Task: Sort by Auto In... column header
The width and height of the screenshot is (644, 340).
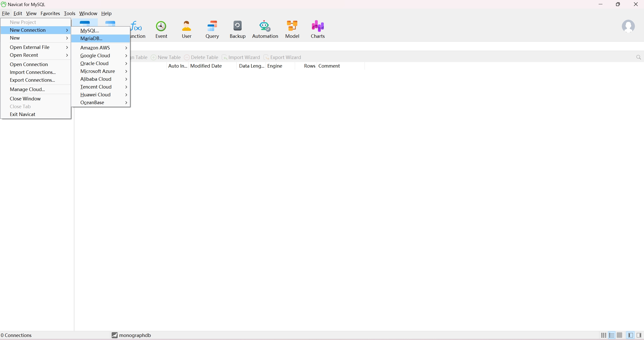Action: (x=178, y=66)
